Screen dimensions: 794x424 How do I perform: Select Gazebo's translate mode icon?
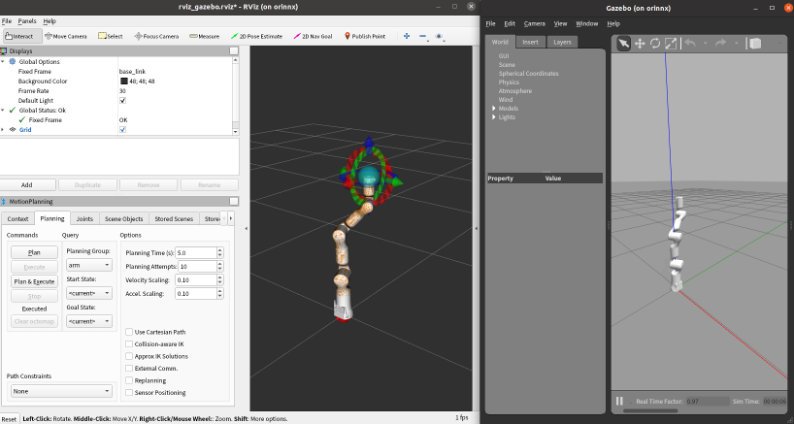coord(639,43)
